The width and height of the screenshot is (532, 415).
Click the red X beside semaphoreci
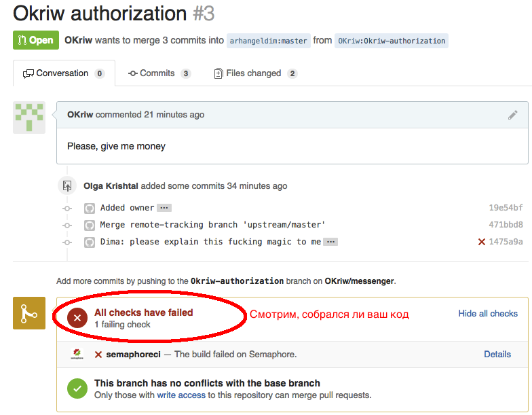(x=98, y=355)
